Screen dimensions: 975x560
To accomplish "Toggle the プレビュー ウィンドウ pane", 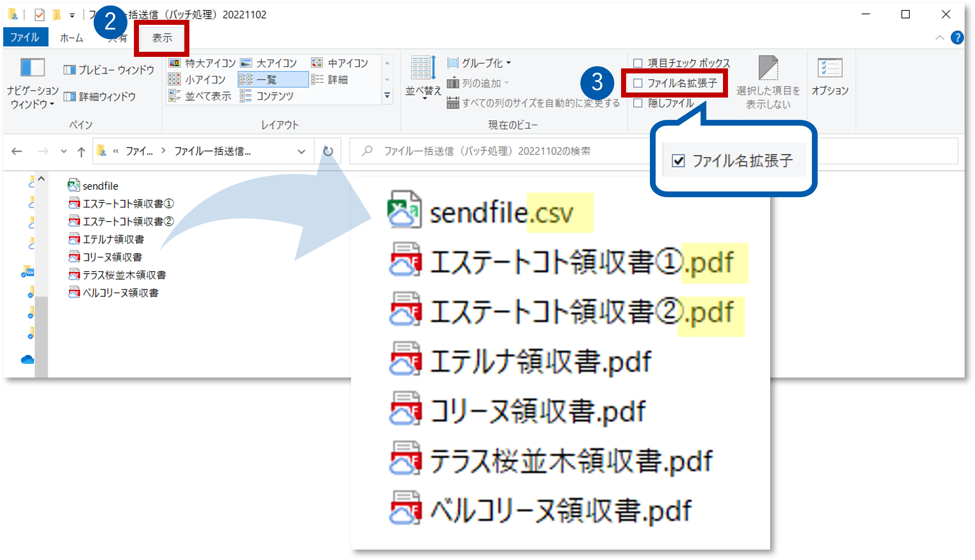I will (x=109, y=70).
